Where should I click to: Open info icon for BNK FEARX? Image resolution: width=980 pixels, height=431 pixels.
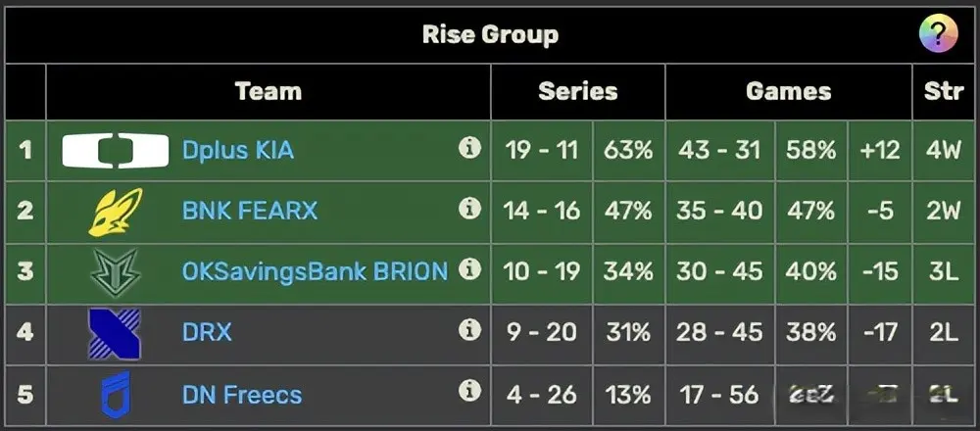(x=470, y=209)
